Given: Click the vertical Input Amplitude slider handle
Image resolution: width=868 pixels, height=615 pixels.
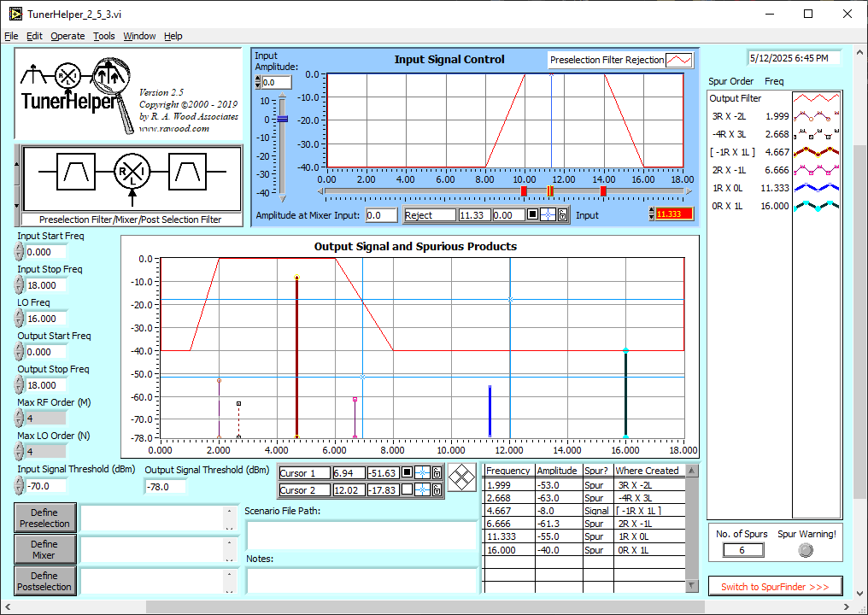Looking at the screenshot, I should coord(283,119).
